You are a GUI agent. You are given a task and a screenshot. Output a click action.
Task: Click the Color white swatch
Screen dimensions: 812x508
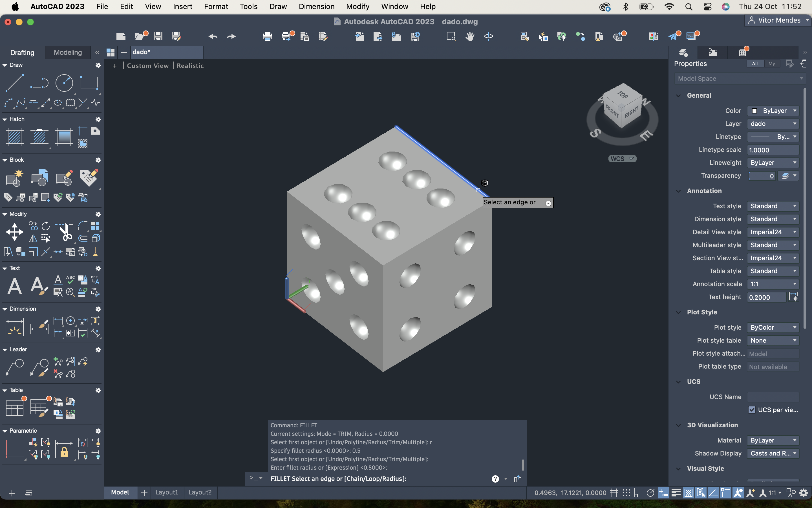tap(754, 111)
